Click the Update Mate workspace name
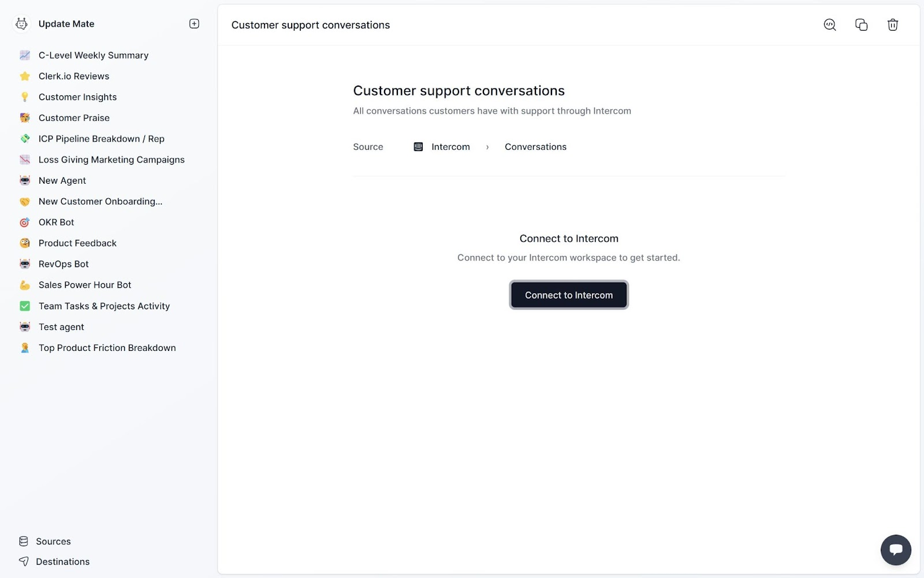This screenshot has width=924, height=578. (66, 24)
